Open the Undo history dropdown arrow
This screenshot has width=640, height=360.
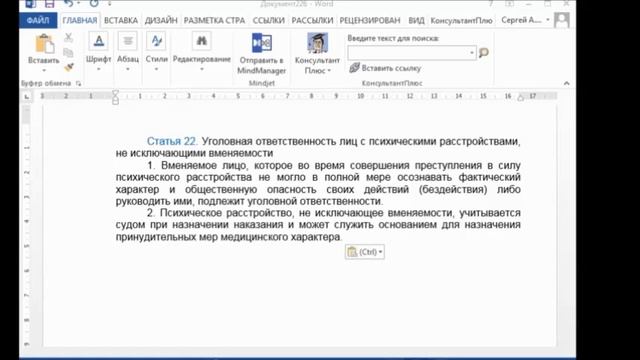pyautogui.click(x=78, y=4)
